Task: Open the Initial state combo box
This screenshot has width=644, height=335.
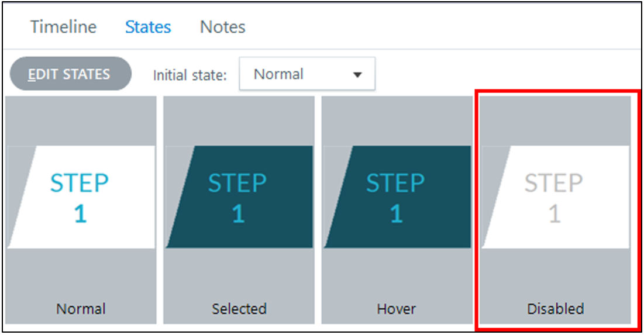Action: [306, 74]
